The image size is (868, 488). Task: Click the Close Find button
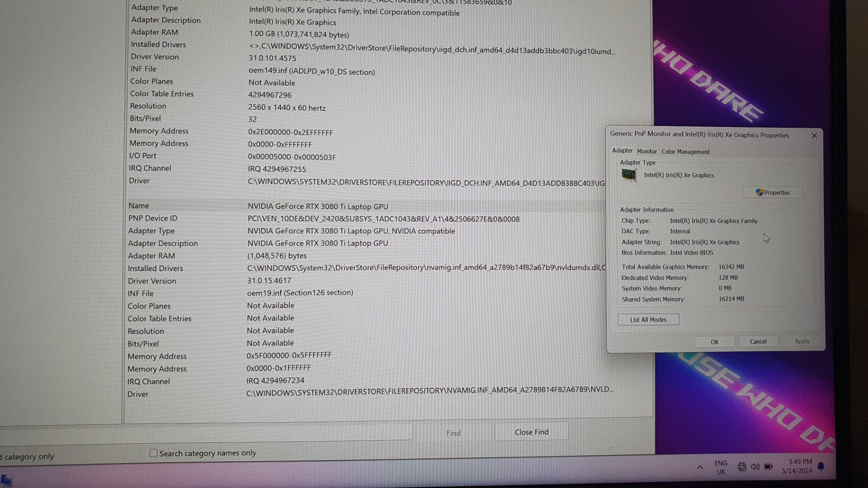pos(532,432)
